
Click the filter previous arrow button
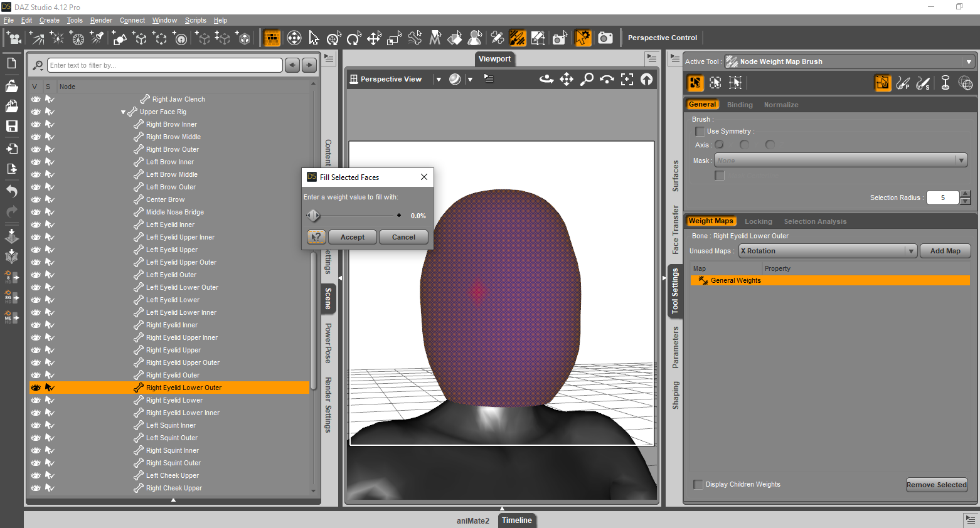pos(292,65)
